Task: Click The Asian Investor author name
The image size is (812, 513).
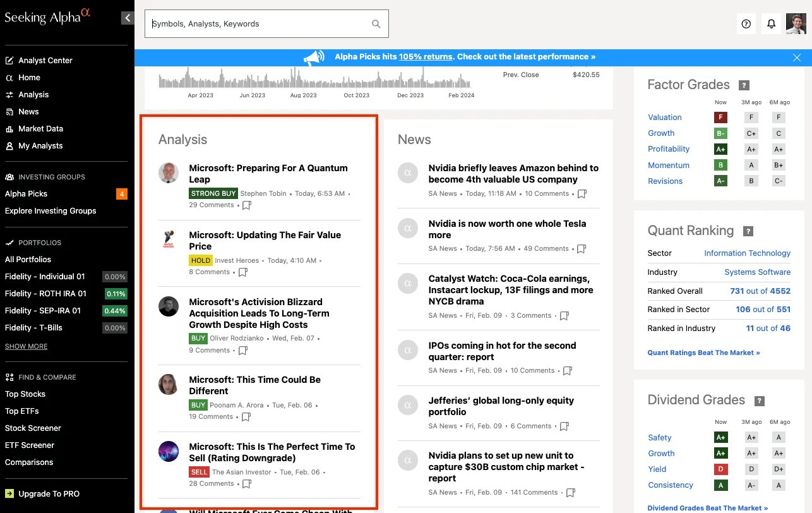Action: tap(242, 472)
